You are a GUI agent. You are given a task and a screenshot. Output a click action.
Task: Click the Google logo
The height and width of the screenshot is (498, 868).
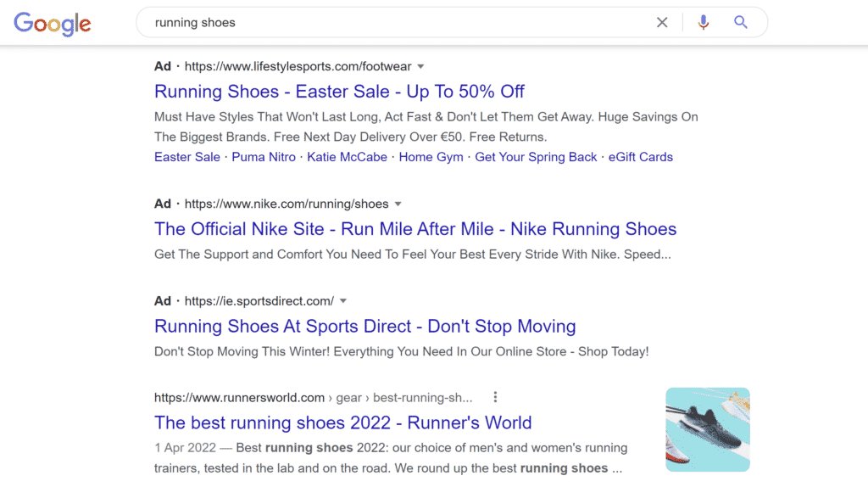(52, 23)
